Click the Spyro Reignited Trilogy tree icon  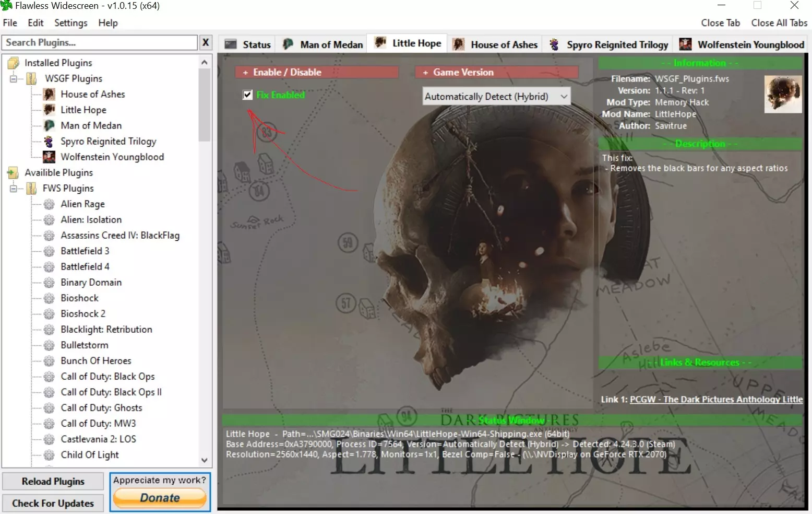coord(49,142)
